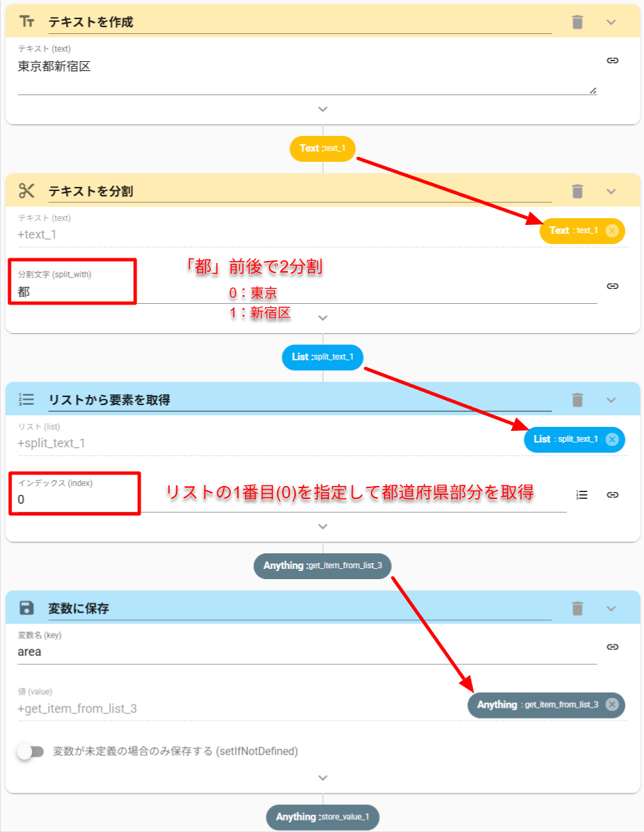The width and height of the screenshot is (644, 832).
Task: Collapse テキストを作成 block with header chevron
Action: point(611,22)
